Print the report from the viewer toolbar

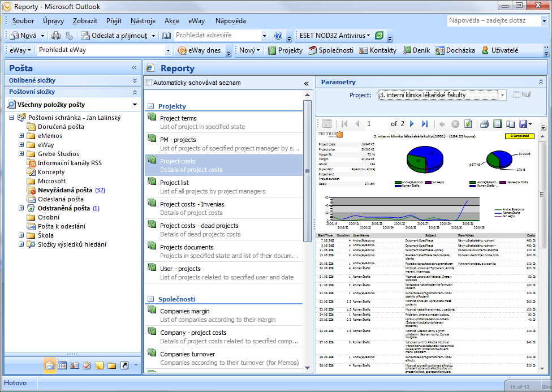click(484, 124)
